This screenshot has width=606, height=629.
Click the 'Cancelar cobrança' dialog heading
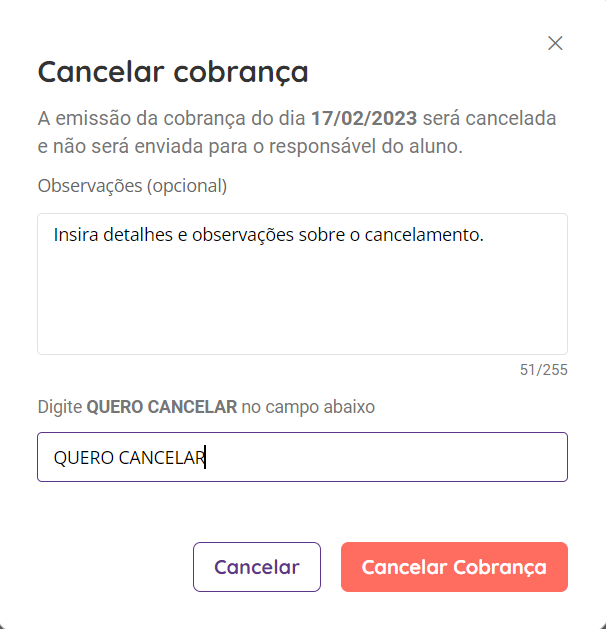173,72
